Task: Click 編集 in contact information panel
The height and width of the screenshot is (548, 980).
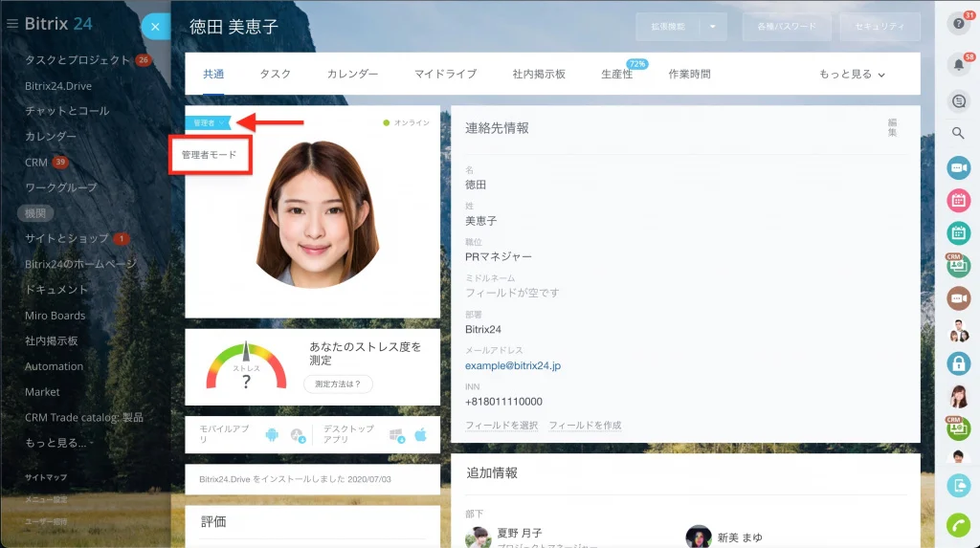Action: click(x=892, y=127)
